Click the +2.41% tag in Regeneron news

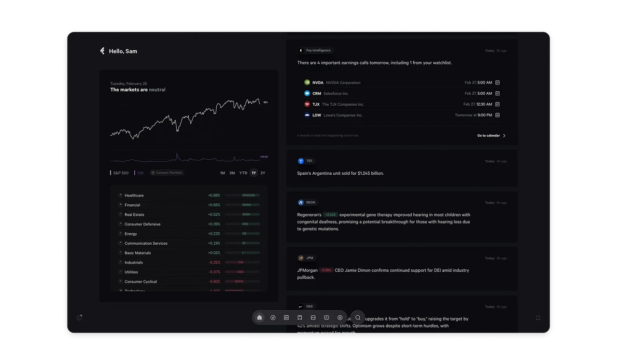pos(330,215)
